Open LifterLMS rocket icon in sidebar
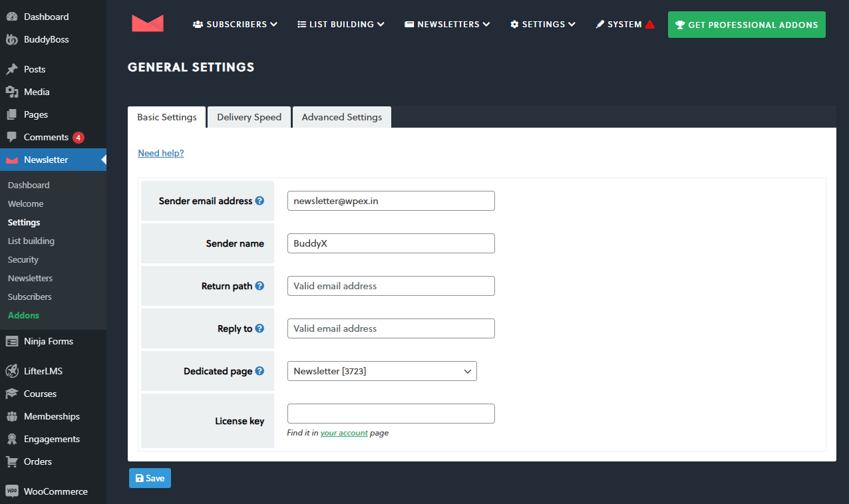The height and width of the screenshot is (504, 849). coord(12,371)
